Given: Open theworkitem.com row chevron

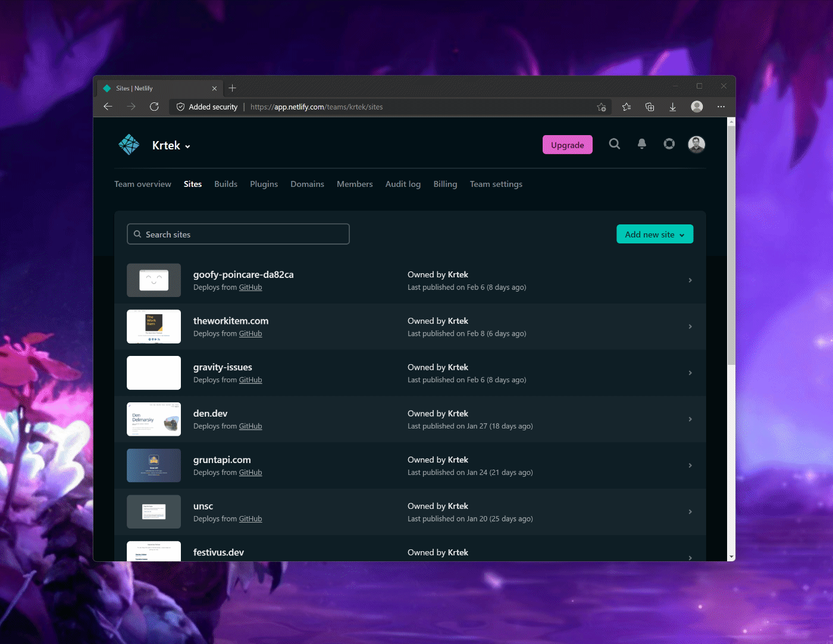Looking at the screenshot, I should click(690, 327).
